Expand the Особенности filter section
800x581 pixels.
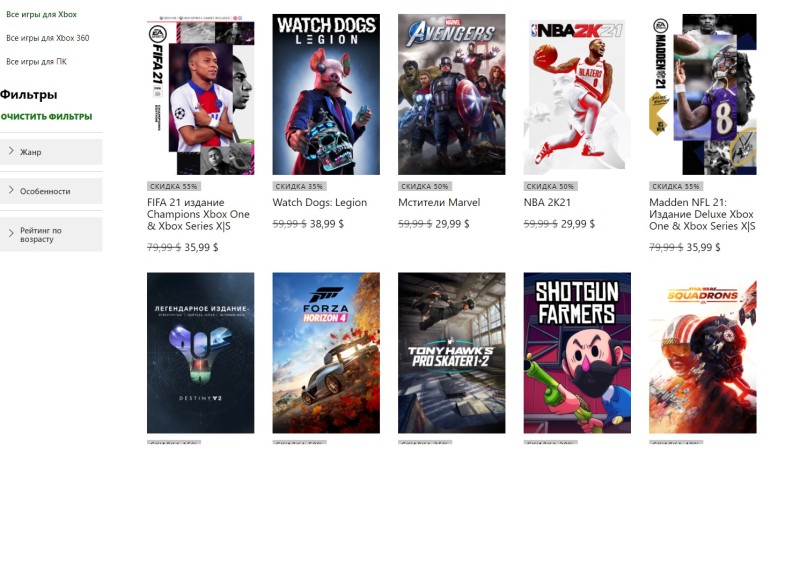pyautogui.click(x=51, y=191)
